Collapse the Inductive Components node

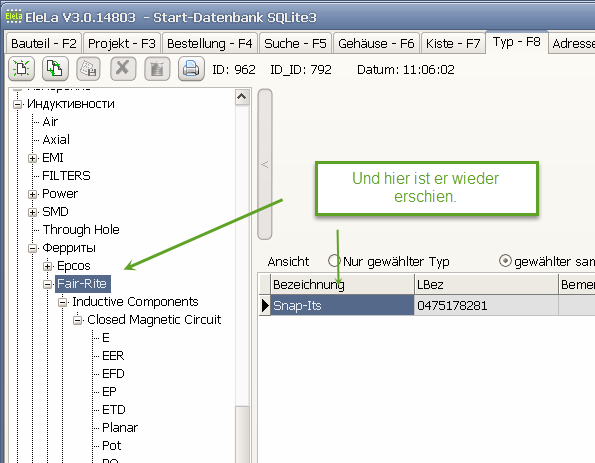coord(63,302)
